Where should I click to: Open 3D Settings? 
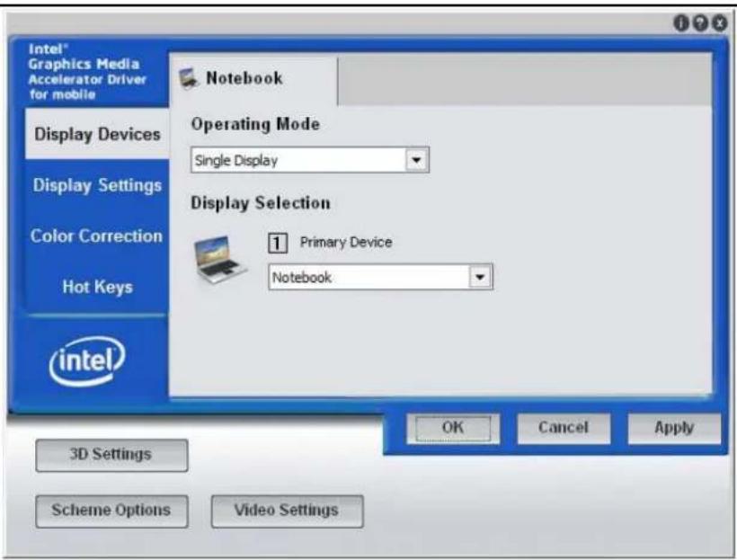pos(111,455)
